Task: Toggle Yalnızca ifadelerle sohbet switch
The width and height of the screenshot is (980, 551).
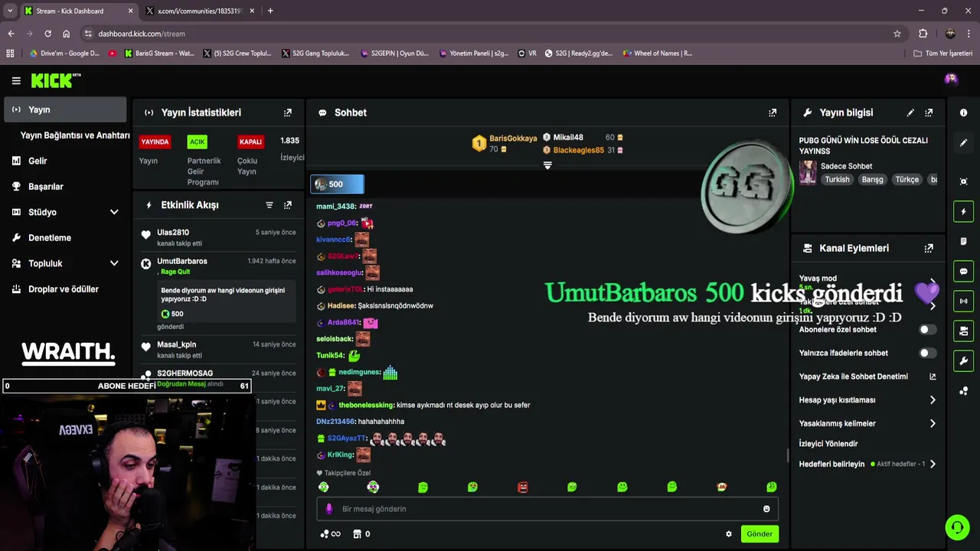Action: (927, 354)
